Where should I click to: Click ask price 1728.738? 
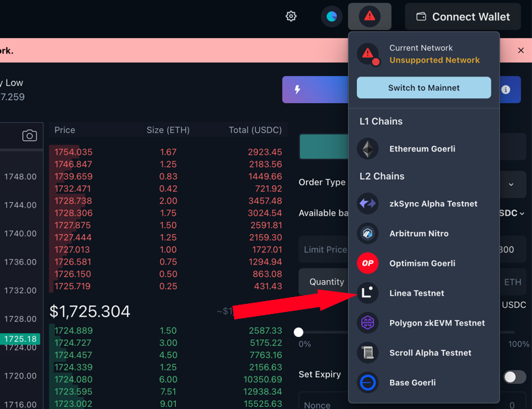point(73,201)
